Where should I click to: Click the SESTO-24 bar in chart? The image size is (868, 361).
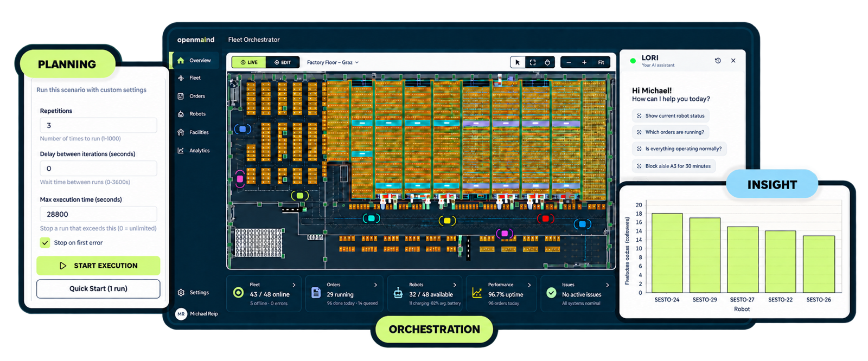tap(667, 253)
